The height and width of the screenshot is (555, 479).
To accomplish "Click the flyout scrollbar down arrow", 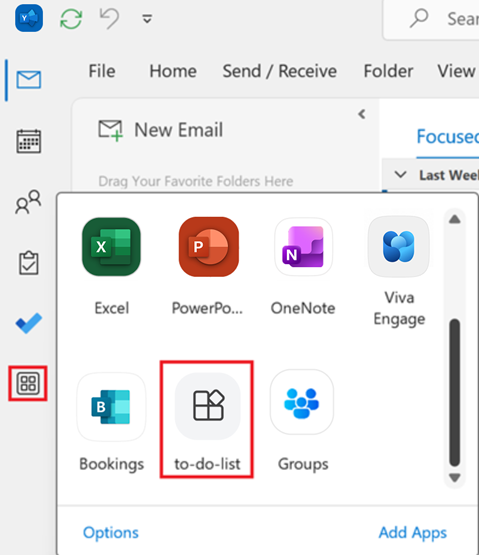I will pyautogui.click(x=455, y=478).
